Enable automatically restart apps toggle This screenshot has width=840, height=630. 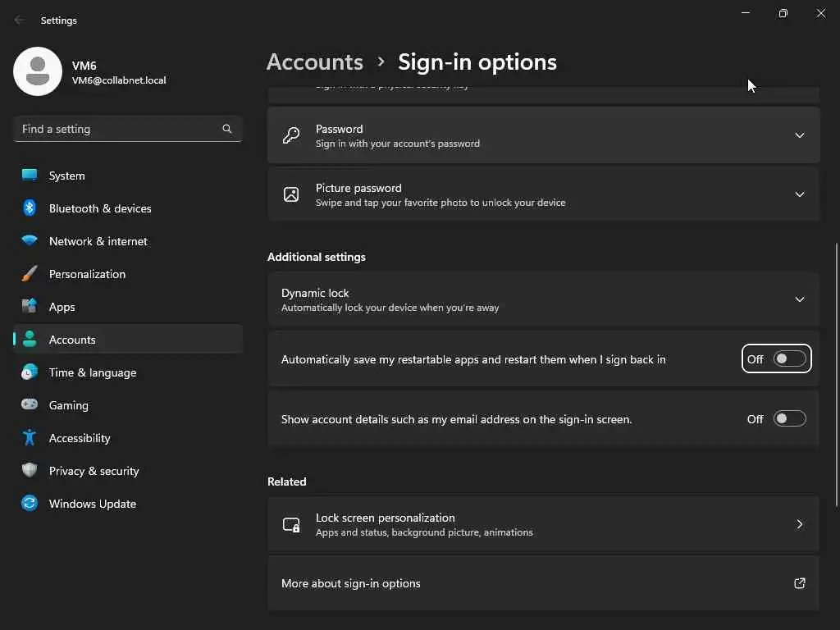click(789, 359)
